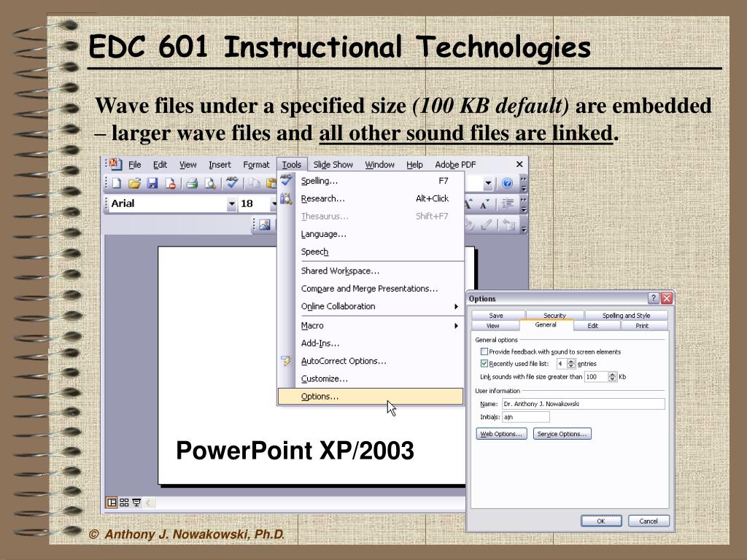This screenshot has height=560, width=747.
Task: Open the Format menu
Action: coord(256,165)
